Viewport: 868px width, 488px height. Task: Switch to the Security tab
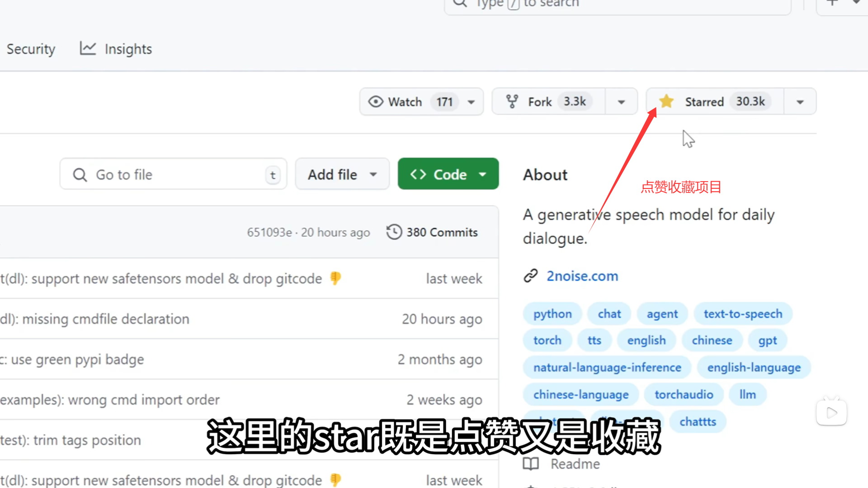point(31,49)
